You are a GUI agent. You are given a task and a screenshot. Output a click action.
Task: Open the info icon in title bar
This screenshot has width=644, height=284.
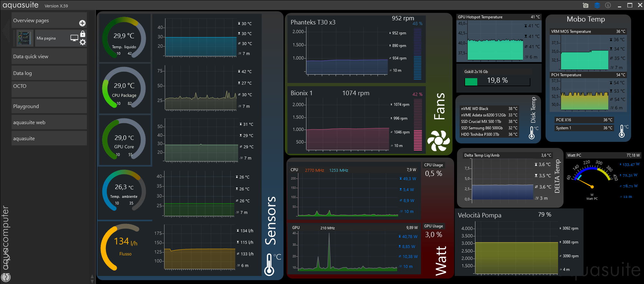tap(608, 5)
